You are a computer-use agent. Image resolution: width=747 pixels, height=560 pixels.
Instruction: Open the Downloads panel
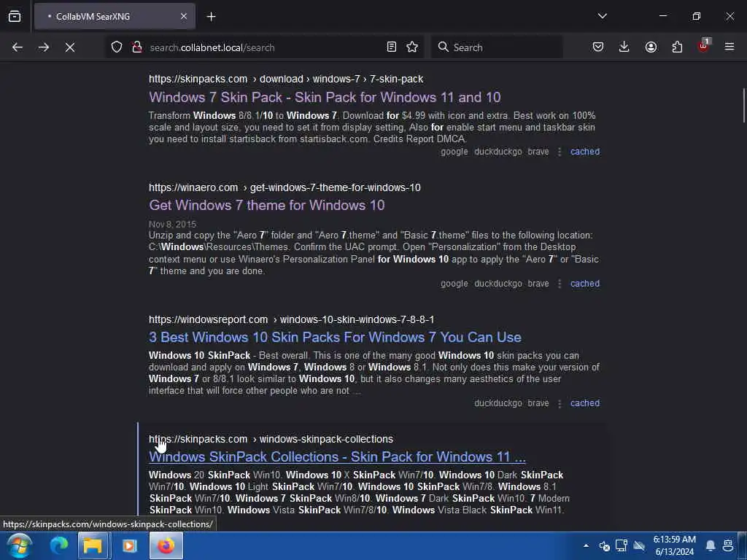(x=624, y=47)
